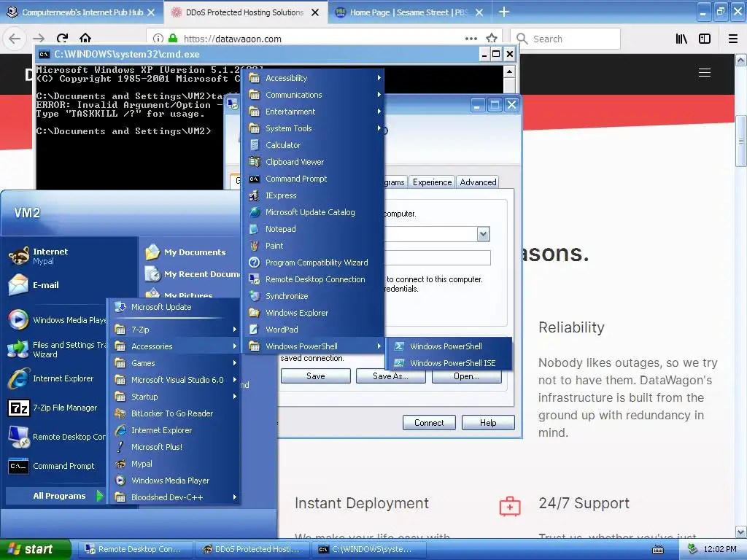Open Remote Desktop Connection in Accessories
The width and height of the screenshot is (747, 560).
(314, 279)
